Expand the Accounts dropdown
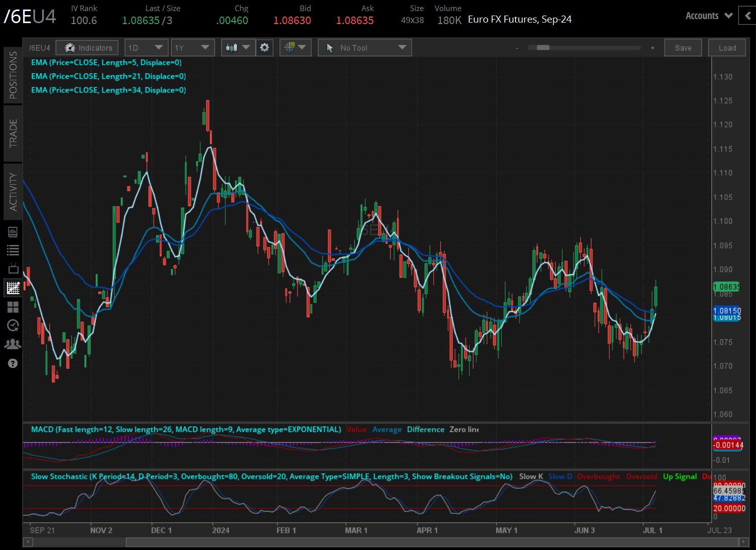The height and width of the screenshot is (550, 756). (708, 16)
